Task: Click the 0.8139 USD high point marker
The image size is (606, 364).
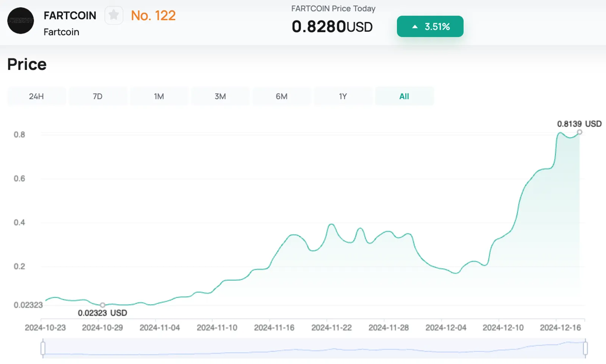Action: 579,132
